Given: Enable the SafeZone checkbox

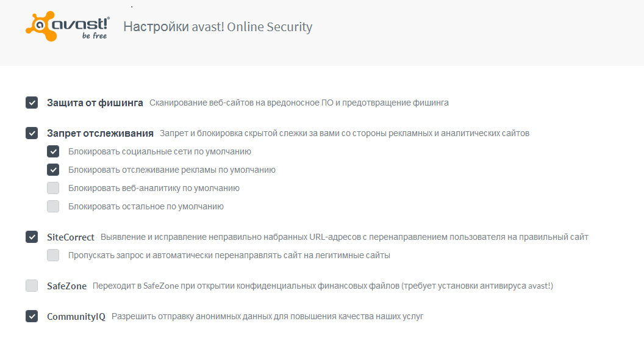Looking at the screenshot, I should point(32,286).
